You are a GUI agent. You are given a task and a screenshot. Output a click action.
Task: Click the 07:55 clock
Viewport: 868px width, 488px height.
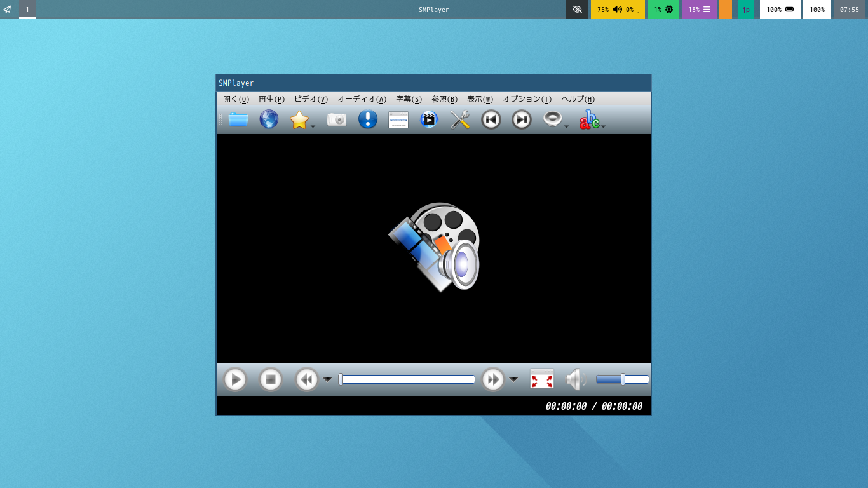[x=850, y=10]
